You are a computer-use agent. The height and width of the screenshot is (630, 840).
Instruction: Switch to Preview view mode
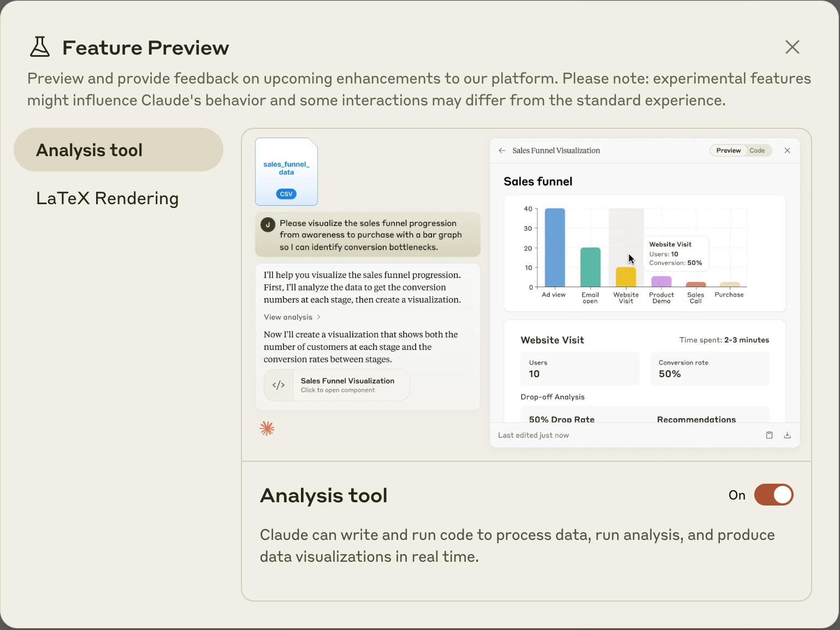[x=728, y=151]
